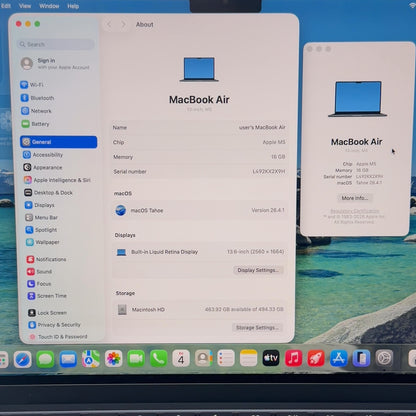The width and height of the screenshot is (416, 416).
Task: Go to Accessibility settings
Action: pos(43,155)
